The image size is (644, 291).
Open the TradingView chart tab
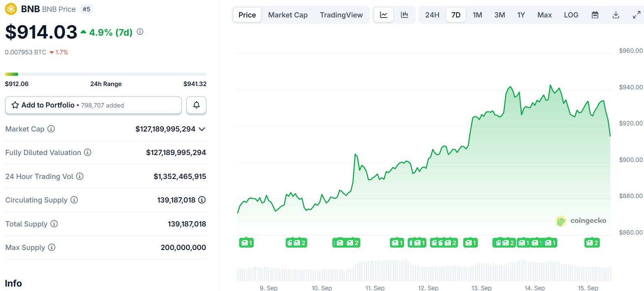341,15
